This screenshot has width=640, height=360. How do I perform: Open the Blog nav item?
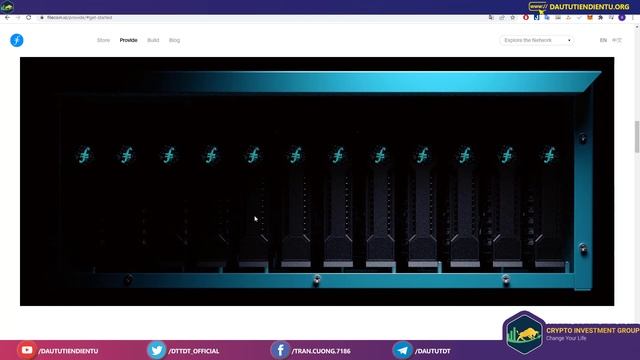tap(174, 40)
